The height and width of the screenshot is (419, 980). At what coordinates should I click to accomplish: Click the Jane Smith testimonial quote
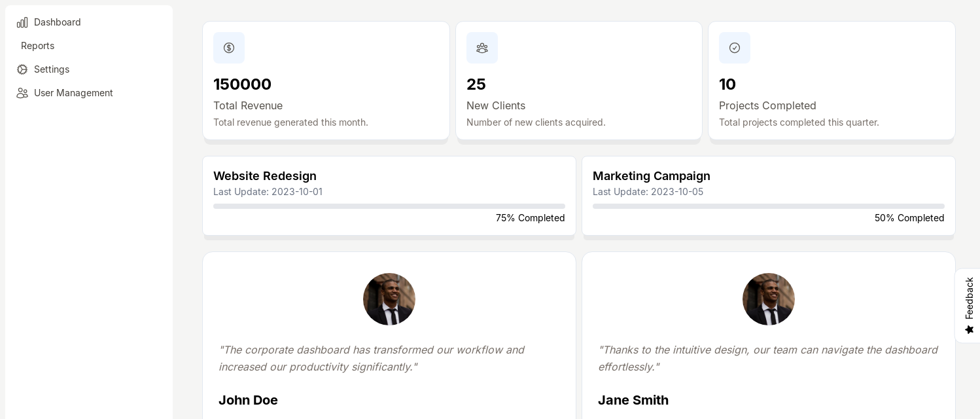click(x=767, y=358)
